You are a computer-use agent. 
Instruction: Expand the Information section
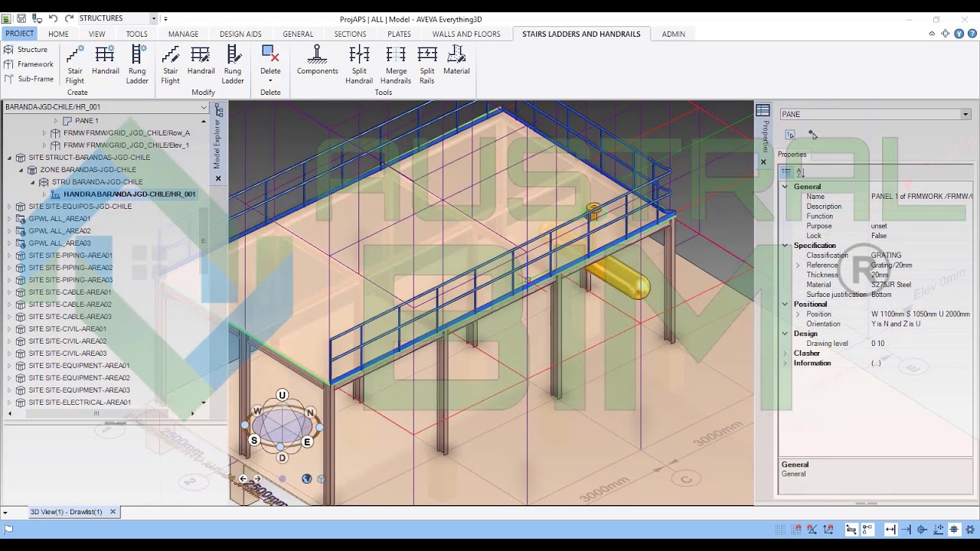click(785, 364)
